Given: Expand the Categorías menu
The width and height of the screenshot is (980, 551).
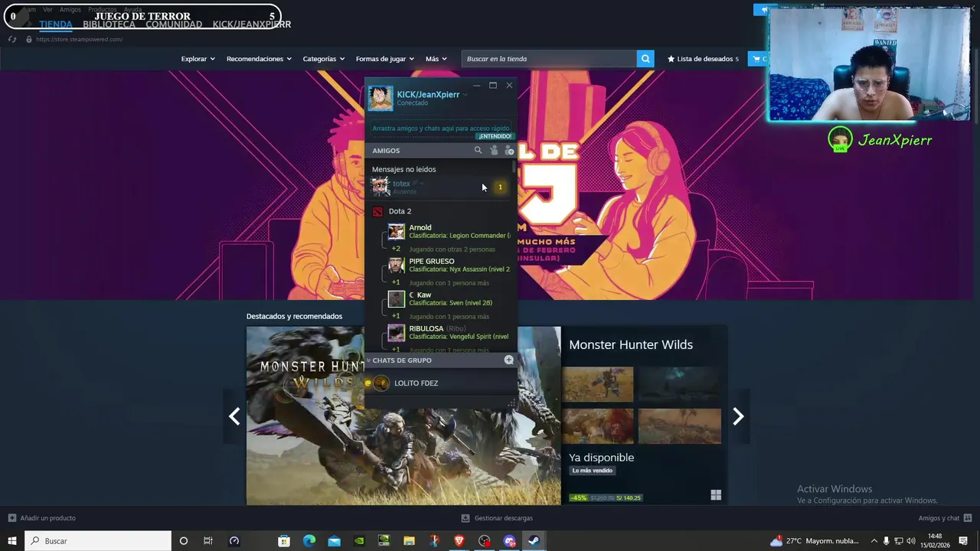Looking at the screenshot, I should coord(323,59).
